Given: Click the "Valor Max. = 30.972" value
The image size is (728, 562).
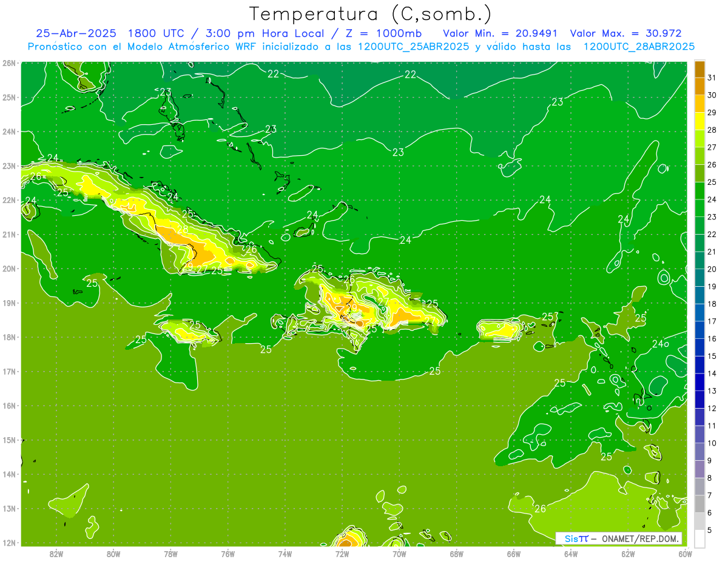Looking at the screenshot, I should tap(626, 33).
